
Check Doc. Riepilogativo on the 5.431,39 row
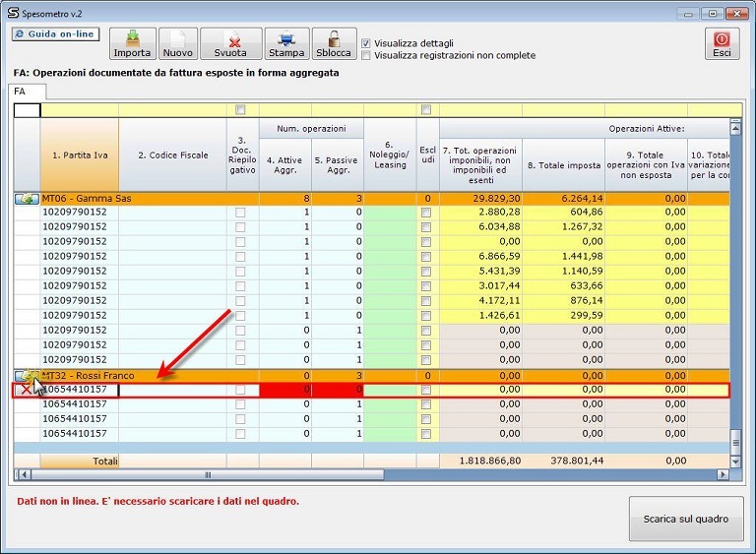(240, 272)
